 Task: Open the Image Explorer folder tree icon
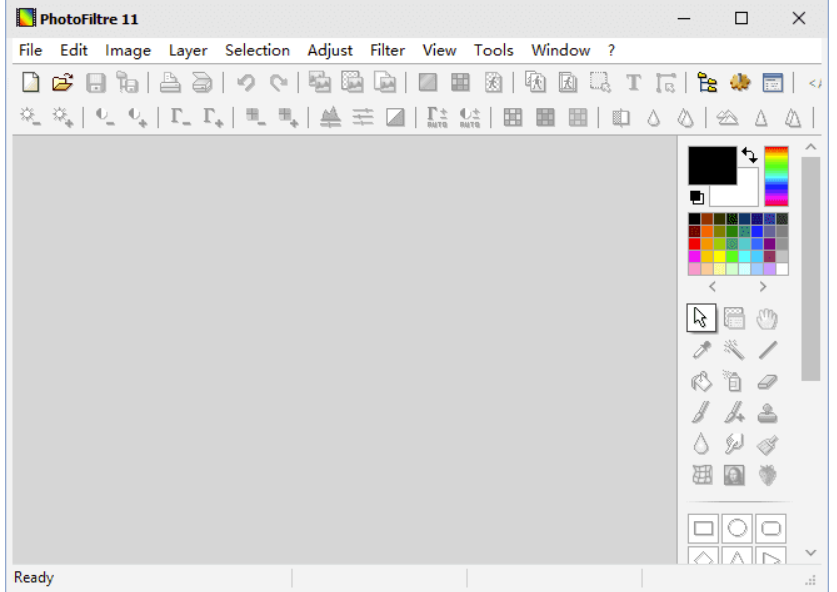pos(707,83)
